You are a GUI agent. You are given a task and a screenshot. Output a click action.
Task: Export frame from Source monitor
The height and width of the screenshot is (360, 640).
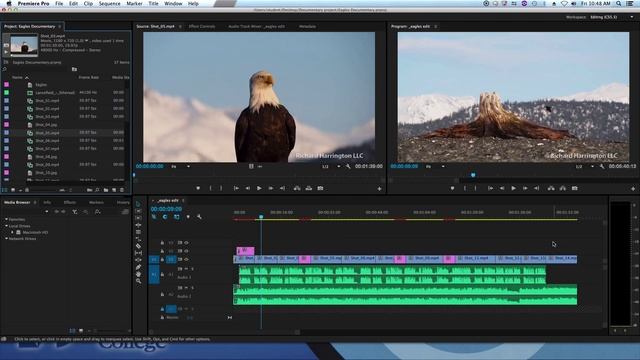[x=320, y=188]
